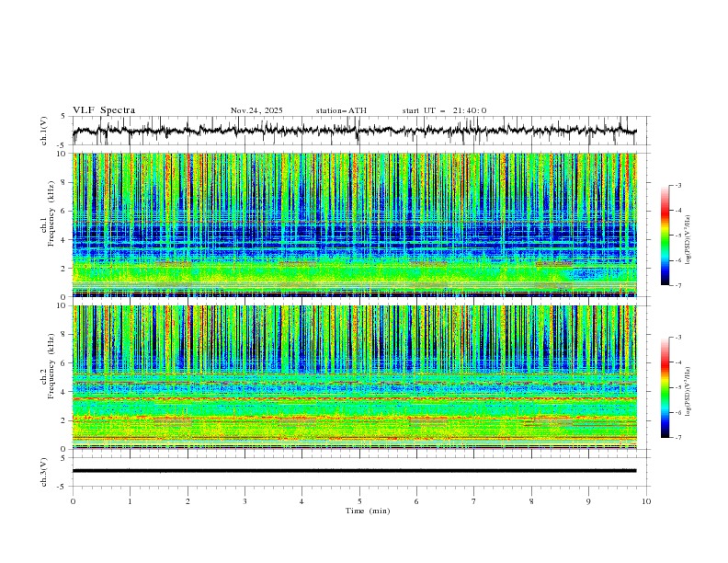The image size is (728, 563).
Task: Click the '-3' tick on ch.2 colorbar
Action: coord(677,338)
